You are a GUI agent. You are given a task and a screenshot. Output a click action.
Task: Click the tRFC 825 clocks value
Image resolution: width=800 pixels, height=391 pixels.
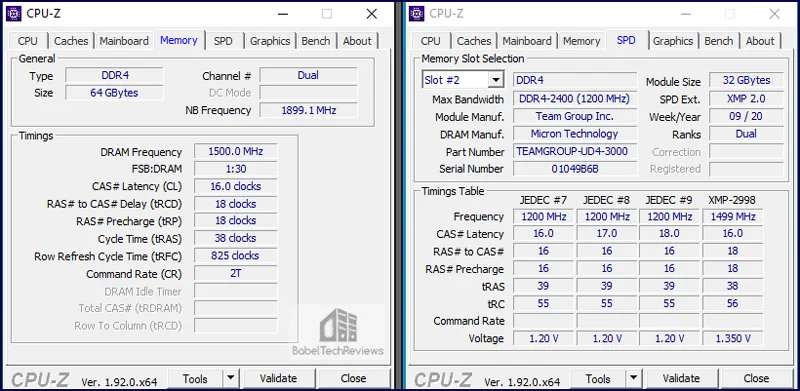point(236,256)
